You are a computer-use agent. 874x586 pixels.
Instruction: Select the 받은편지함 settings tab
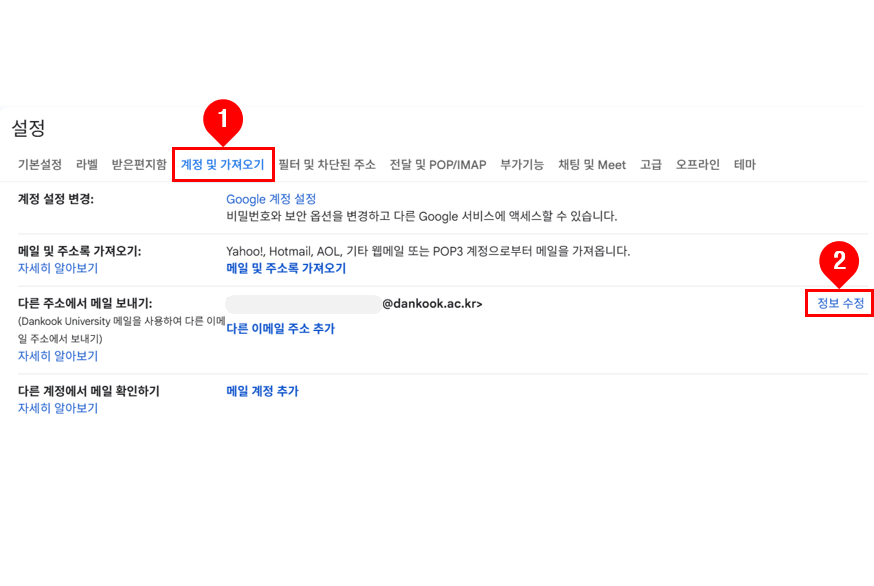pyautogui.click(x=139, y=165)
